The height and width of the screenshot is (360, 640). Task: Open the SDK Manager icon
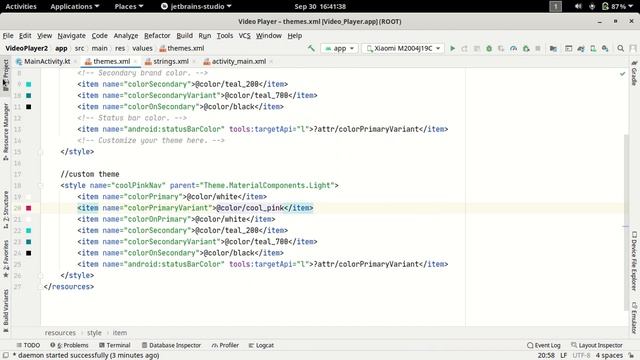[x=605, y=48]
